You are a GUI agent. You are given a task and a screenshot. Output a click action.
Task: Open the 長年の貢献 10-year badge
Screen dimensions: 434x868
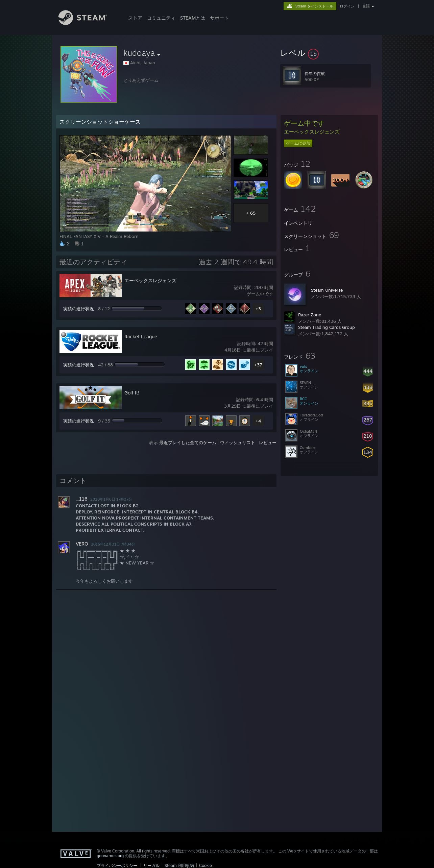coord(292,76)
